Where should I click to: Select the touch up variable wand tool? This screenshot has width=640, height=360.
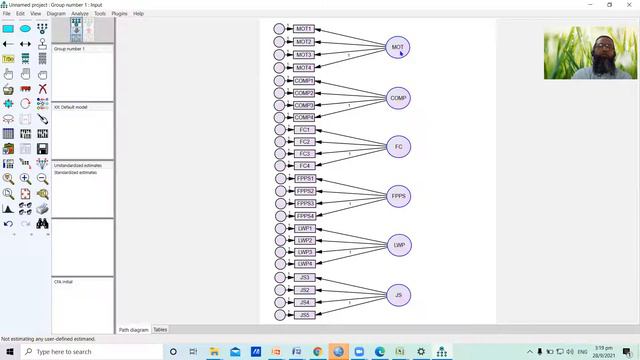point(42,119)
